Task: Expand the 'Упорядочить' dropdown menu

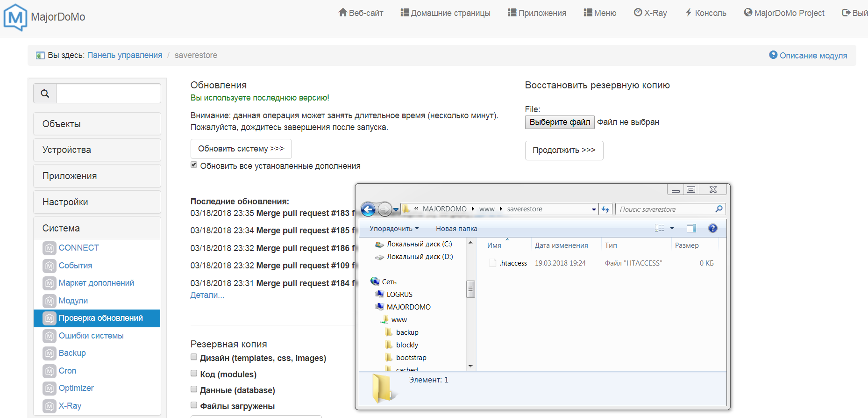Action: tap(394, 229)
